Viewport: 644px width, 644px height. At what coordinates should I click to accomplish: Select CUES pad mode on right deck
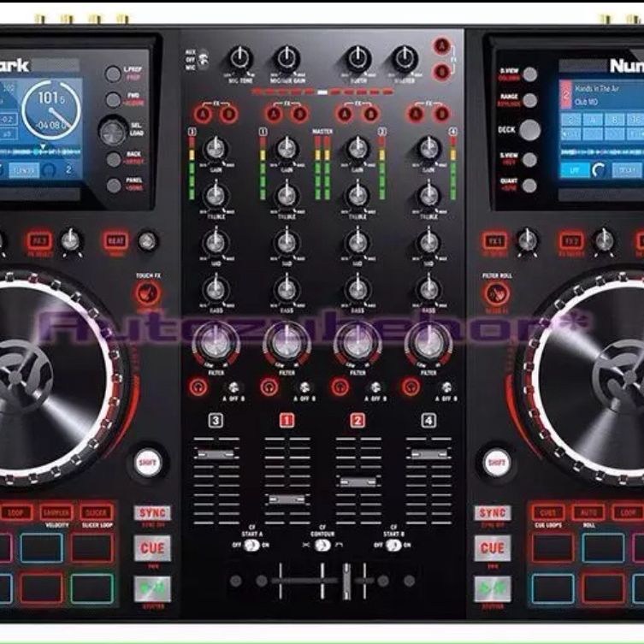point(548,512)
